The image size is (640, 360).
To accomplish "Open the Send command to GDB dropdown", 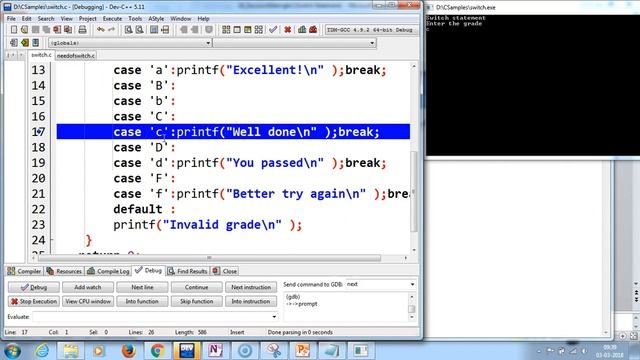I will (x=412, y=284).
